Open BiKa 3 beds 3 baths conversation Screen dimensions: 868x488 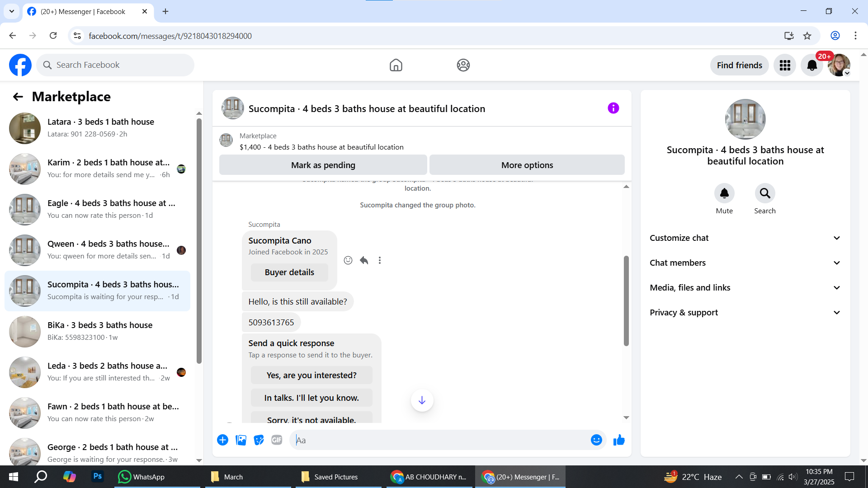pyautogui.click(x=97, y=332)
